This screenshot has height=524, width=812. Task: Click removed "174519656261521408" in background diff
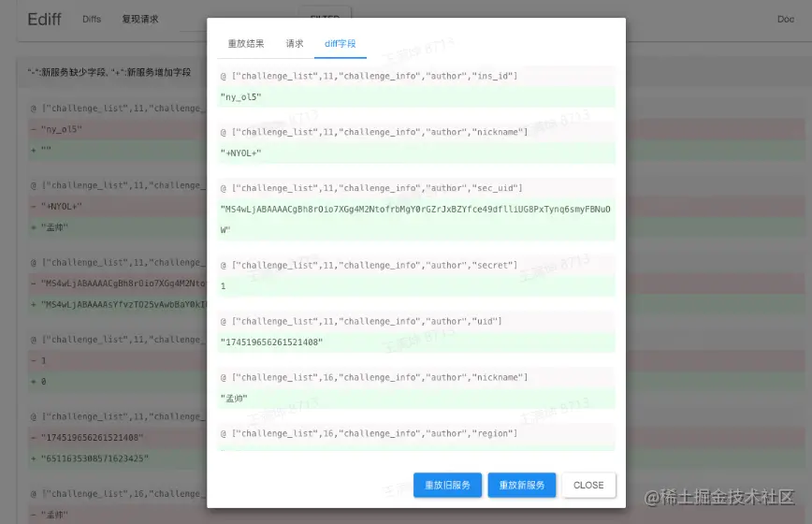coord(117,438)
